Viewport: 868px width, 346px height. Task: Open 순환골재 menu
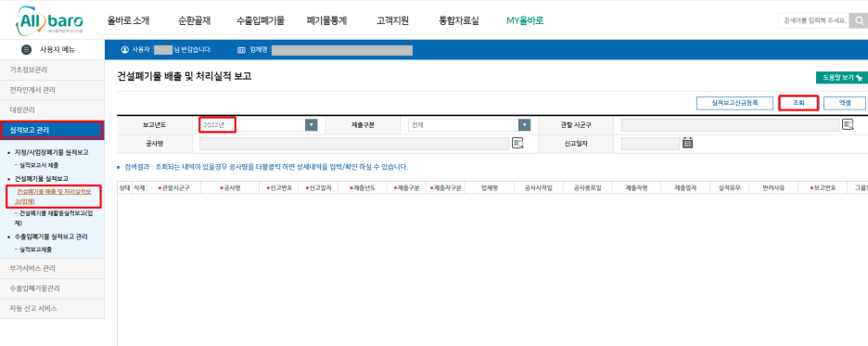point(194,21)
